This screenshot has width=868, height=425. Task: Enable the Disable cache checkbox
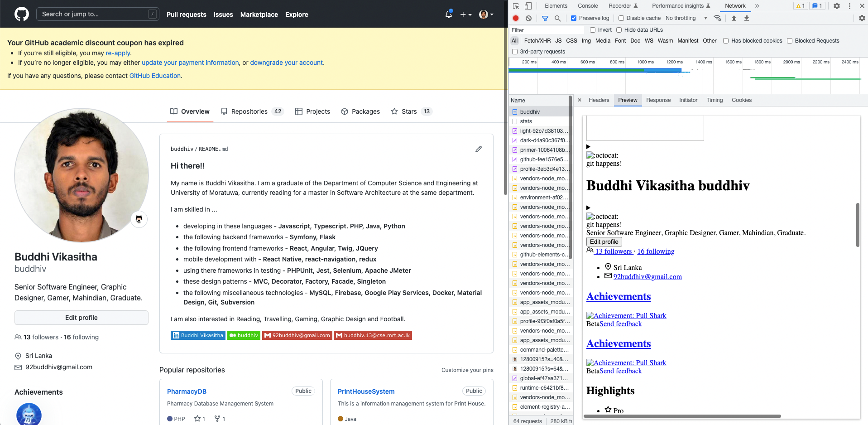621,18
